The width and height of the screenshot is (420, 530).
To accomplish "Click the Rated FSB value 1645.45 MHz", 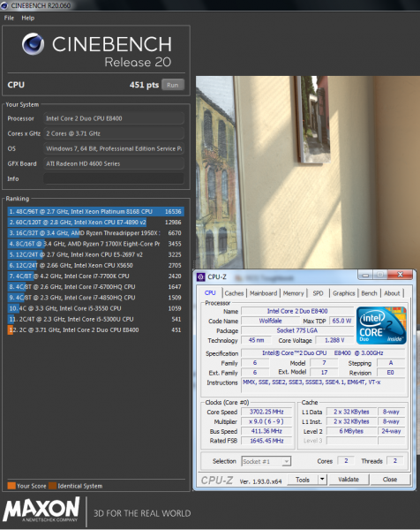I will (266, 441).
